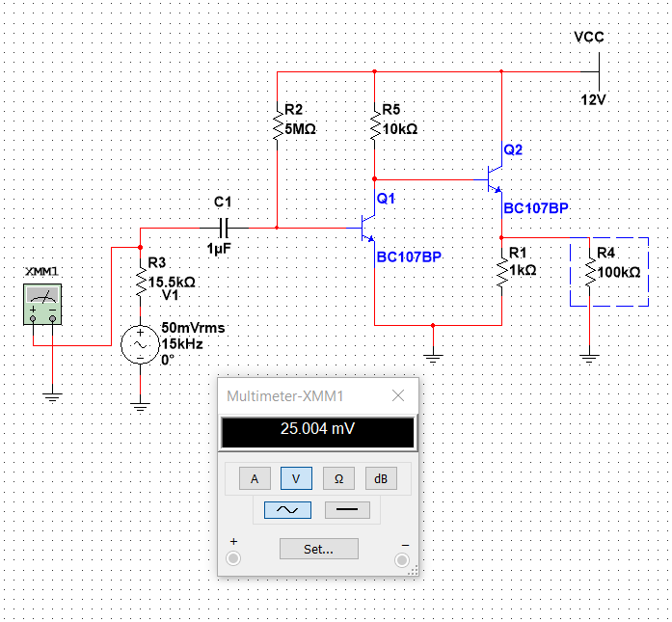The width and height of the screenshot is (672, 622).
Task: Open multimeter Set... dialog
Action: click(x=319, y=549)
